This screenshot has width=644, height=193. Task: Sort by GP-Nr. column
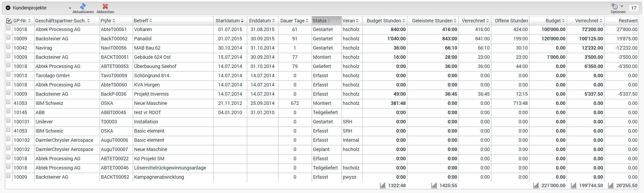point(29,21)
